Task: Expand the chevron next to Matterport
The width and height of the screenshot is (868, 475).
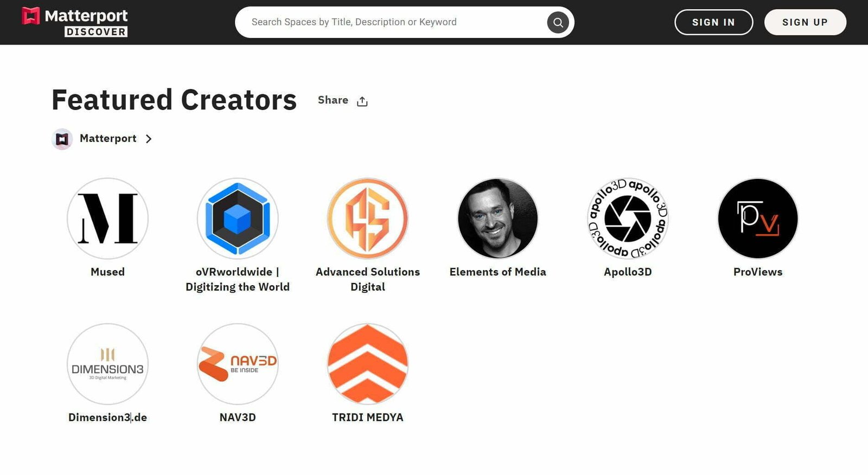Action: coord(149,139)
